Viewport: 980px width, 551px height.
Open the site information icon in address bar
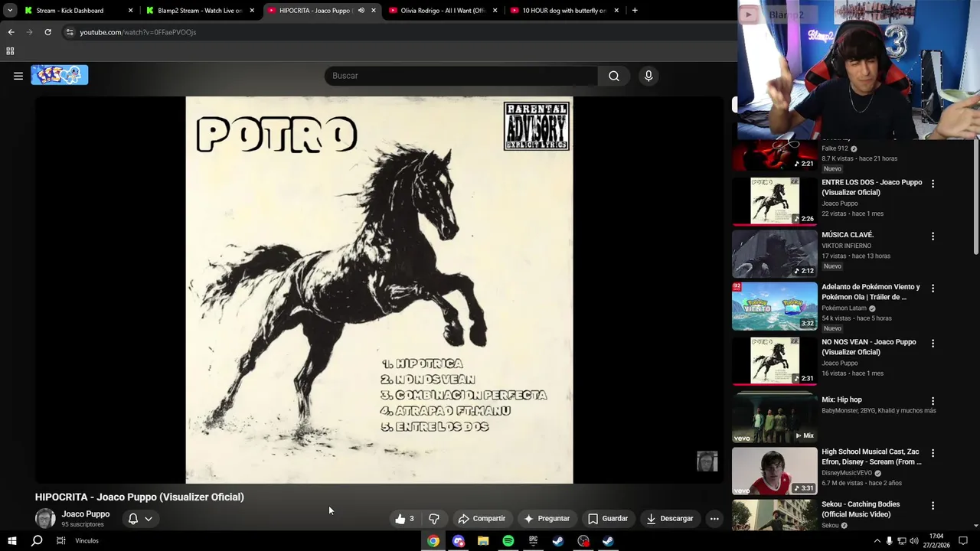[70, 32]
